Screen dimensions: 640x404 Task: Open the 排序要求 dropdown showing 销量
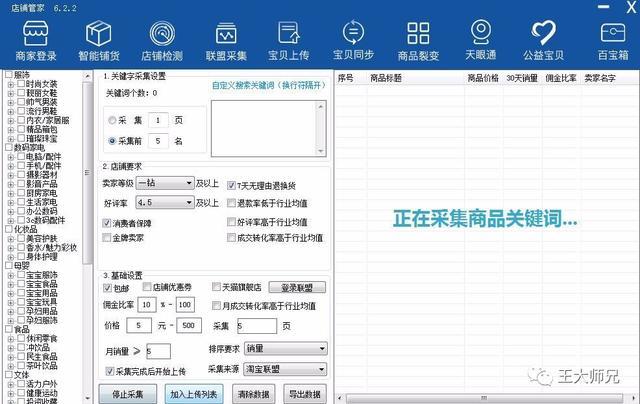coord(285,349)
